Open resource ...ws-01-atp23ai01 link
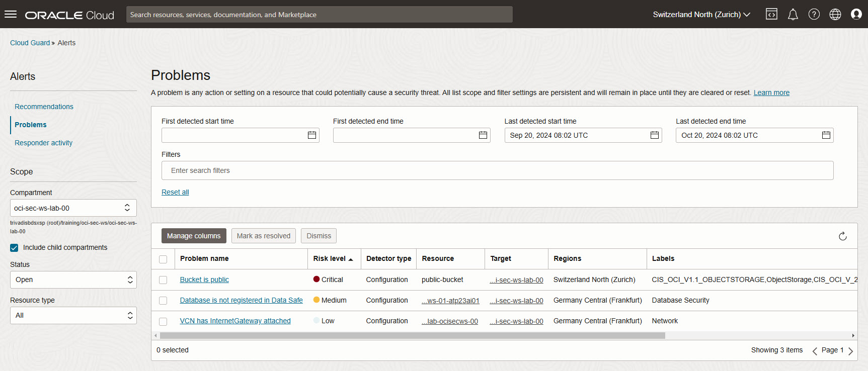The image size is (868, 371). tap(450, 301)
